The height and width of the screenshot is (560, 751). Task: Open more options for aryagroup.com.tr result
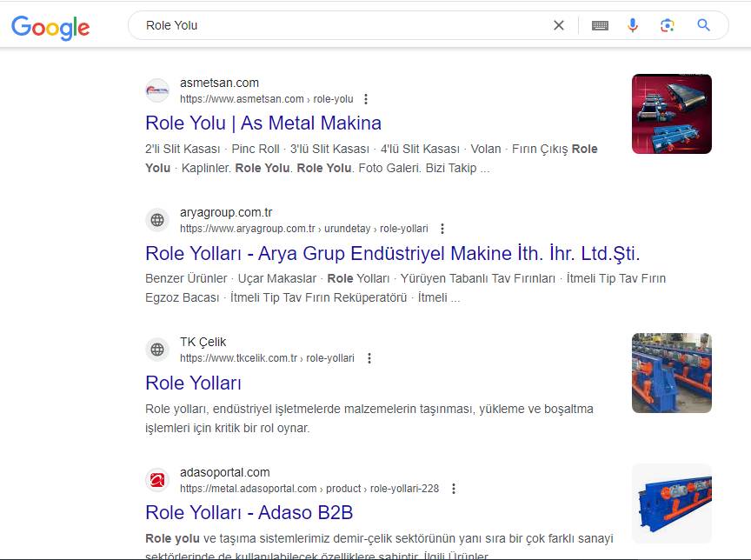tap(442, 229)
